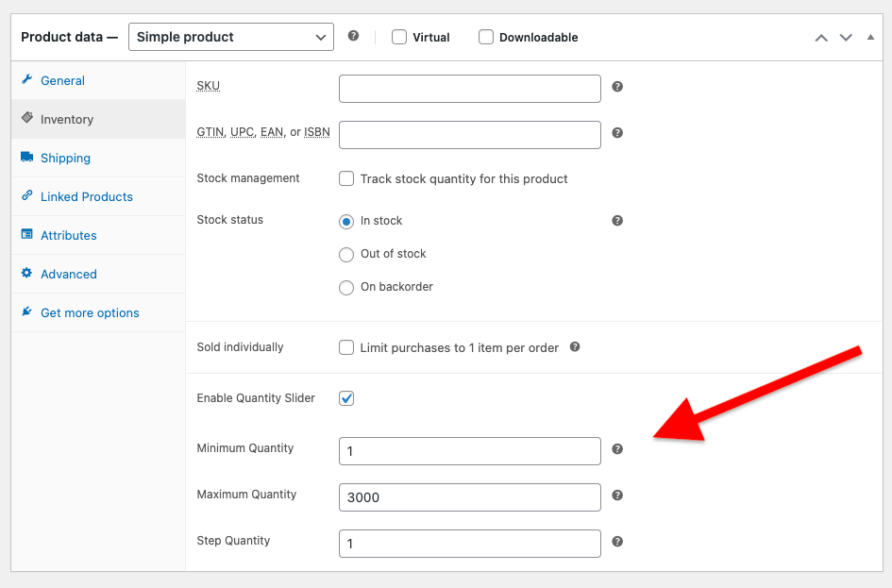Disable the Enable Quantity Slider checkbox
The width and height of the screenshot is (892, 588).
pyautogui.click(x=346, y=398)
